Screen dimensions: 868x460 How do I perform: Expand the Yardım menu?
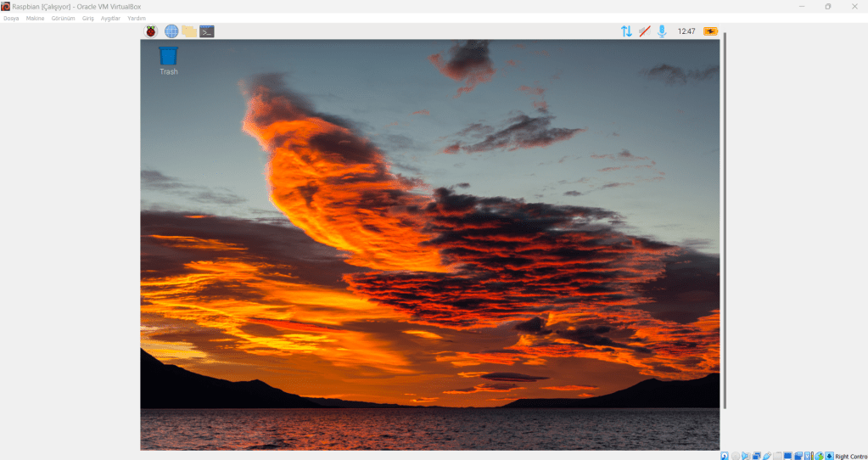(137, 18)
